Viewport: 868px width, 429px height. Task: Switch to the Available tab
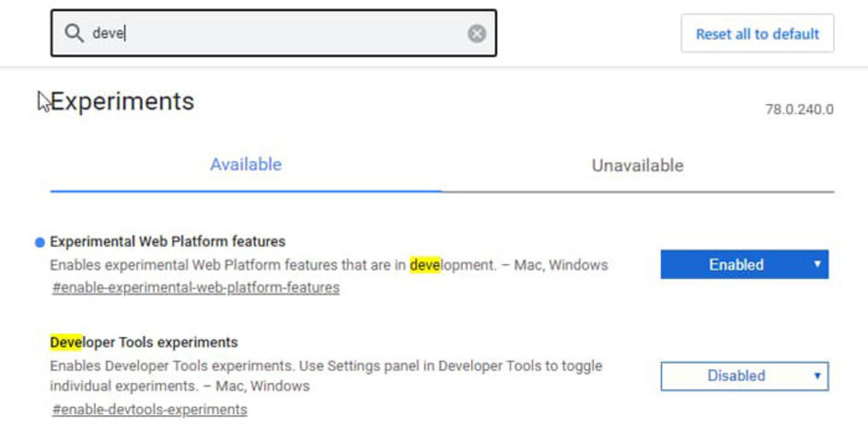pos(245,165)
